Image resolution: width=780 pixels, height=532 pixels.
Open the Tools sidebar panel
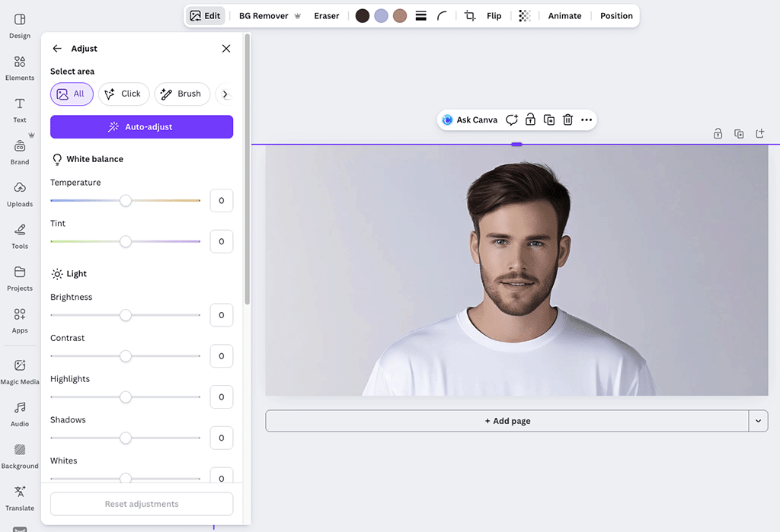coord(20,237)
